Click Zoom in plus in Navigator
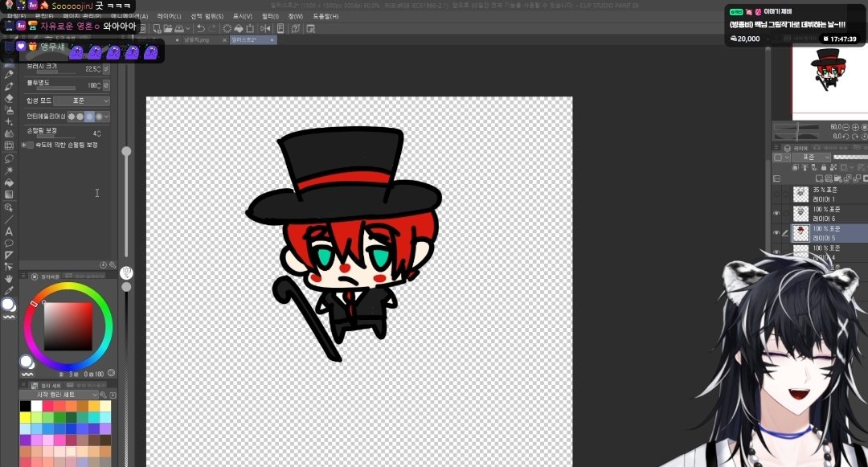 tap(855, 127)
